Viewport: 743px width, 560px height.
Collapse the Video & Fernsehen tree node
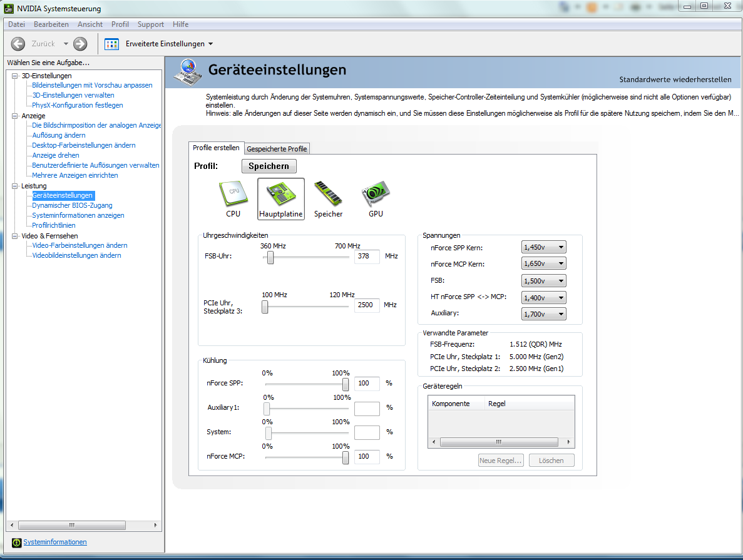pyautogui.click(x=15, y=235)
